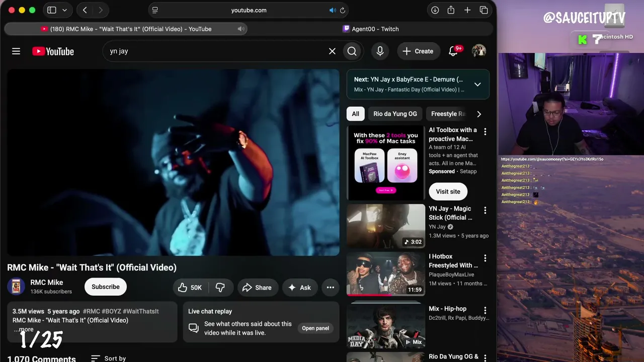
Task: Open the YouTube guide hamburger menu
Action: click(16, 51)
